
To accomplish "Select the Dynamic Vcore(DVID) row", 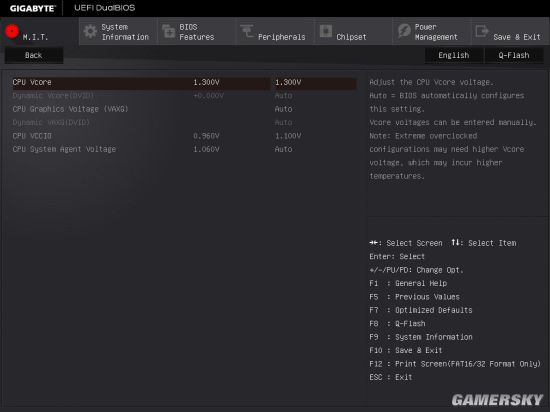I will pos(53,96).
